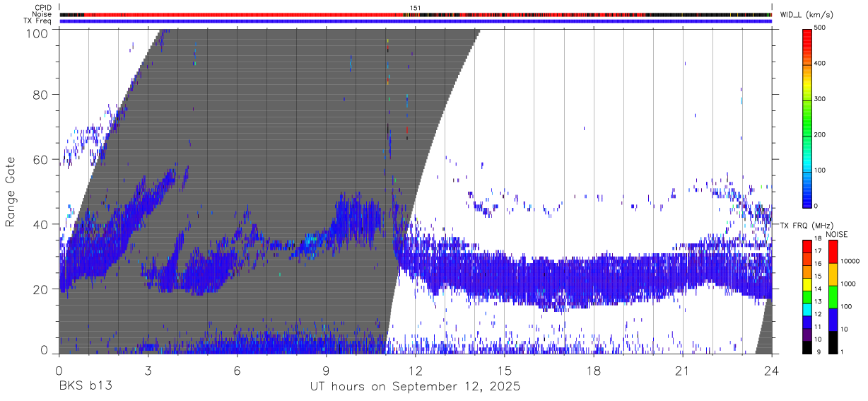The width and height of the screenshot is (868, 401).
Task: Click the Range Gate axis title
Action: (x=11, y=192)
